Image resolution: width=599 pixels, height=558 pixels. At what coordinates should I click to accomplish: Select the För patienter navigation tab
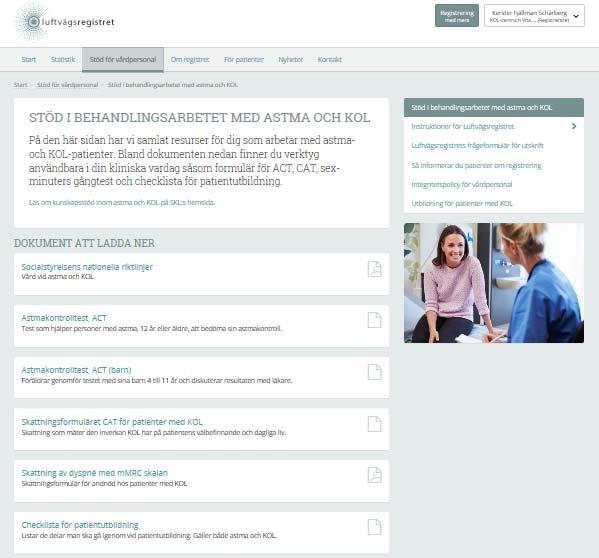(244, 60)
